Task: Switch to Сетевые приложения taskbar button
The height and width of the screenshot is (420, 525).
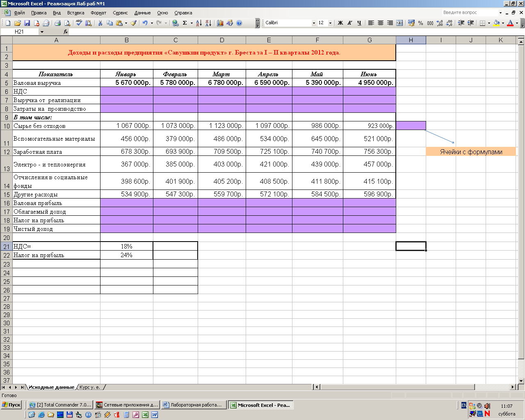Action: coord(127,405)
